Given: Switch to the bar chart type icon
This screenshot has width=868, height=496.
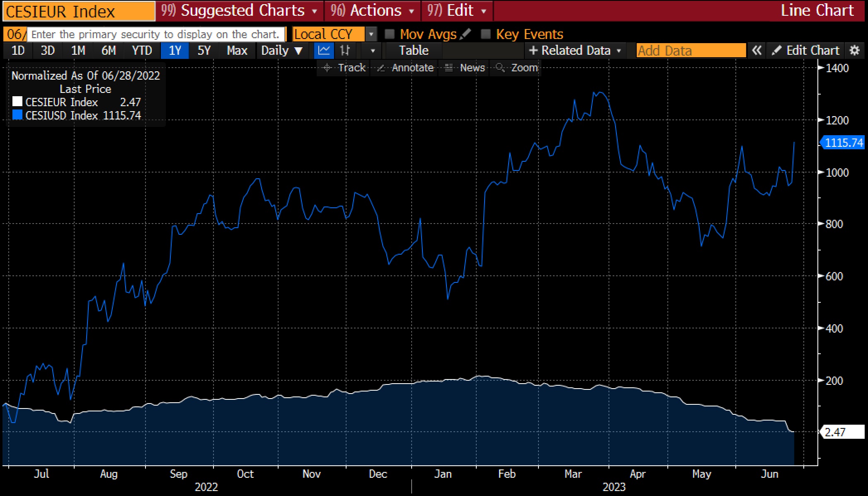Looking at the screenshot, I should click(345, 51).
